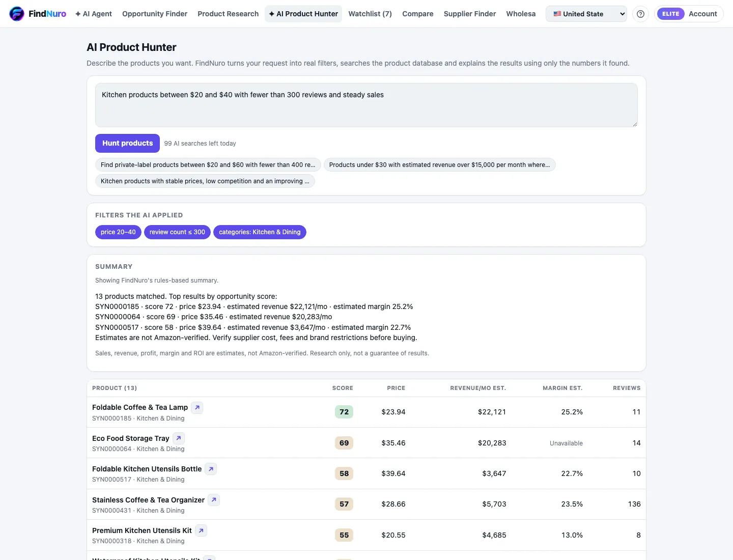Screen dimensions: 733x560
Task: Use the private-label products suggestion chip
Action: coord(208,165)
